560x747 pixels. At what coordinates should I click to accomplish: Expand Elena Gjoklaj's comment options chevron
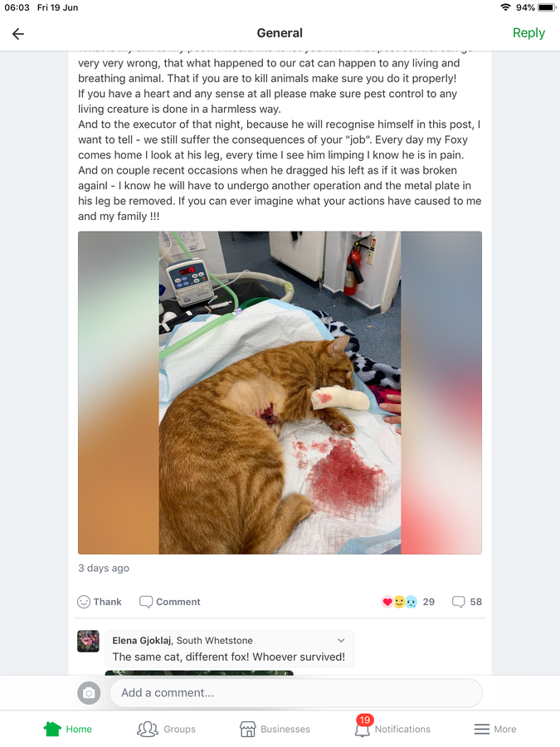pyautogui.click(x=341, y=640)
